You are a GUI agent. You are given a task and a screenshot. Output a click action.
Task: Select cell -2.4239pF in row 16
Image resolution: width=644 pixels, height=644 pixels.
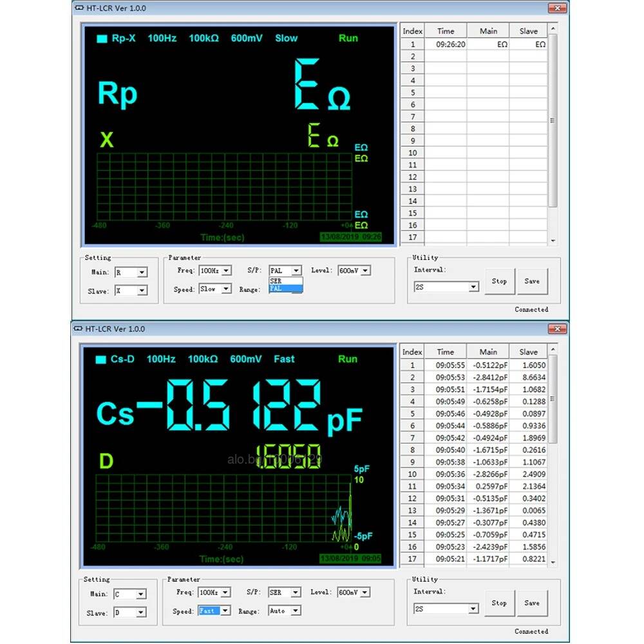click(x=488, y=547)
